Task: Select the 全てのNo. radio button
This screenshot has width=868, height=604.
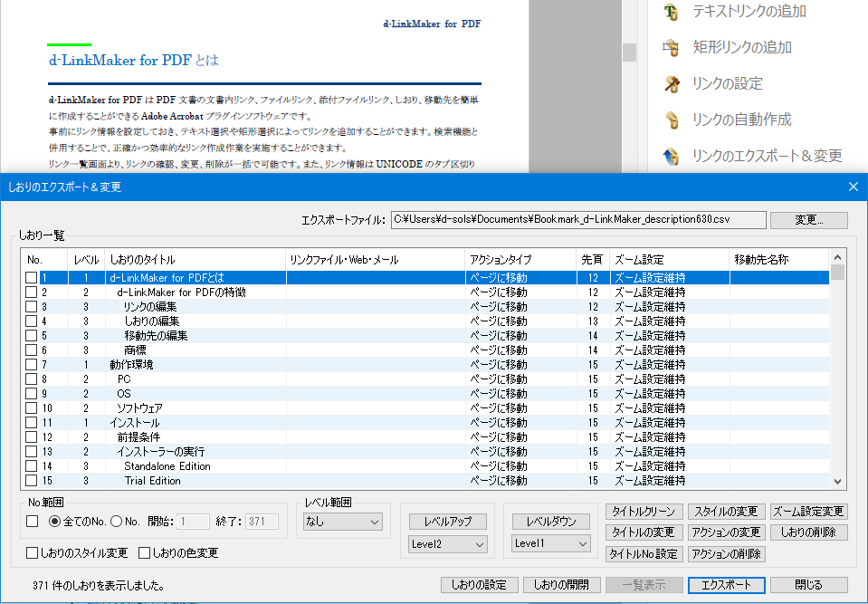Action: pos(55,522)
